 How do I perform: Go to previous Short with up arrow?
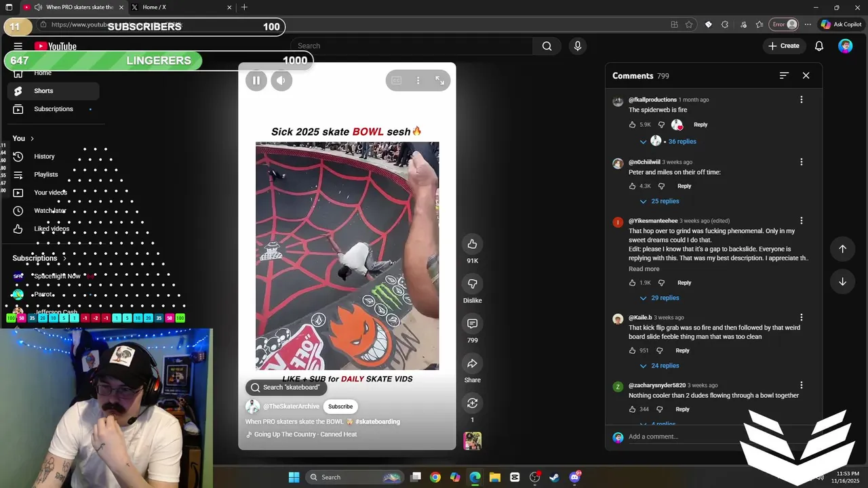(842, 249)
